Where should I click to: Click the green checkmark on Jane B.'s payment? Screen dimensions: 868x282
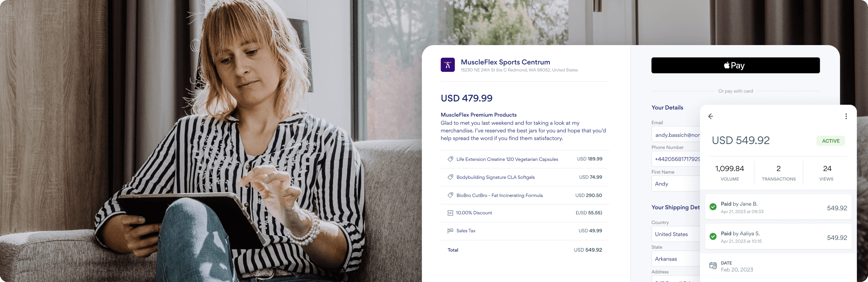pyautogui.click(x=713, y=207)
